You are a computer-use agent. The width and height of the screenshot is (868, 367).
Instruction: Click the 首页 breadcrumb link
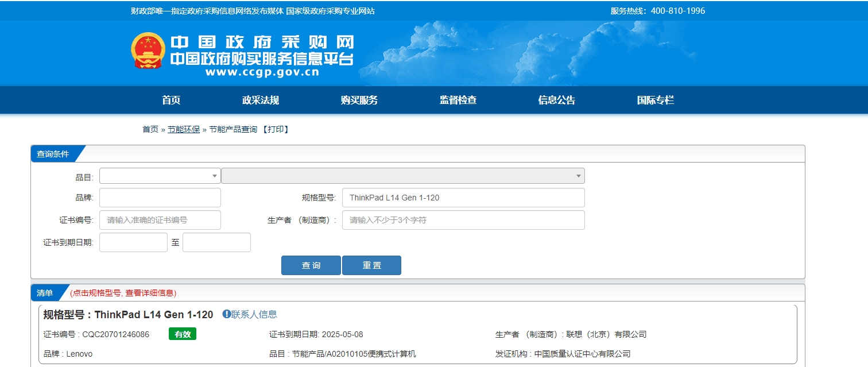[x=150, y=130]
